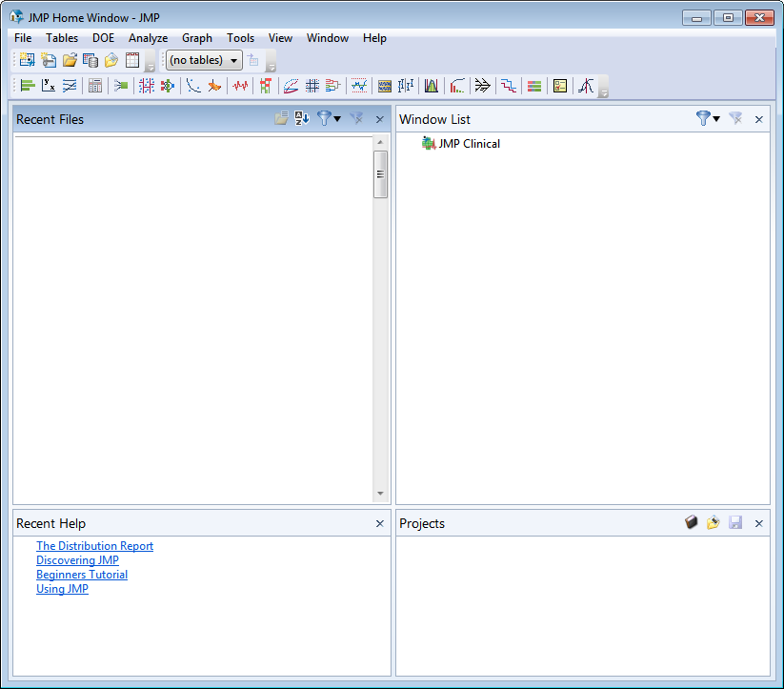This screenshot has height=689, width=784.
Task: Open The Distribution Report help link
Action: click(x=94, y=546)
